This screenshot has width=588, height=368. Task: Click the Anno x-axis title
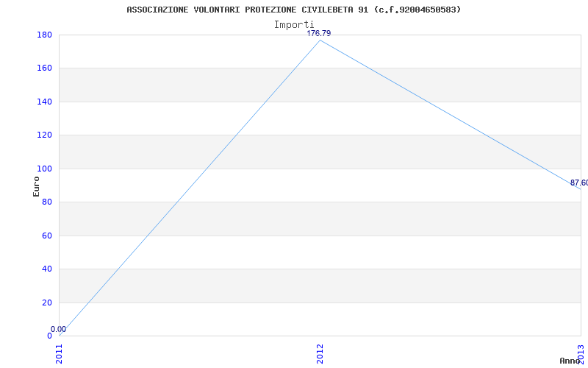[570, 361]
